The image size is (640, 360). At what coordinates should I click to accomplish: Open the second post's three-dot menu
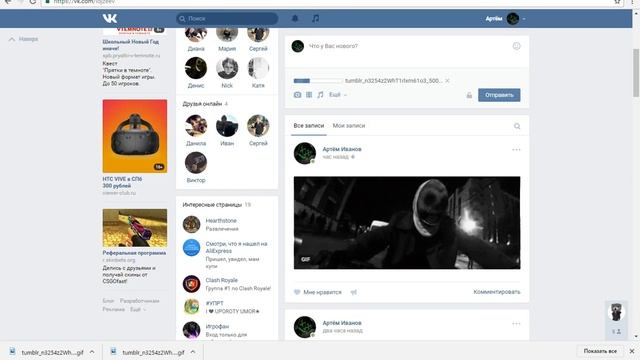pos(516,324)
